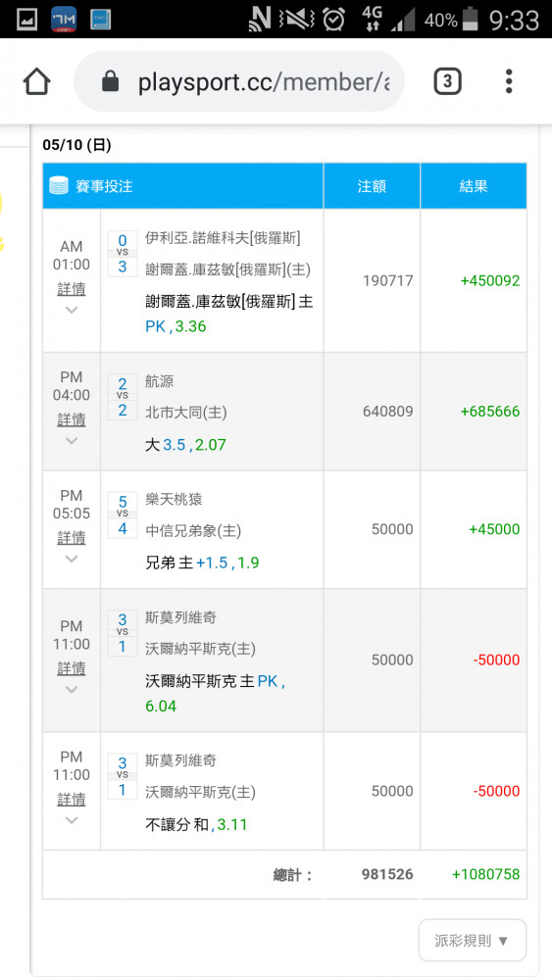Image resolution: width=552 pixels, height=980 pixels.
Task: Open the 7M app notification icon
Action: point(64,20)
